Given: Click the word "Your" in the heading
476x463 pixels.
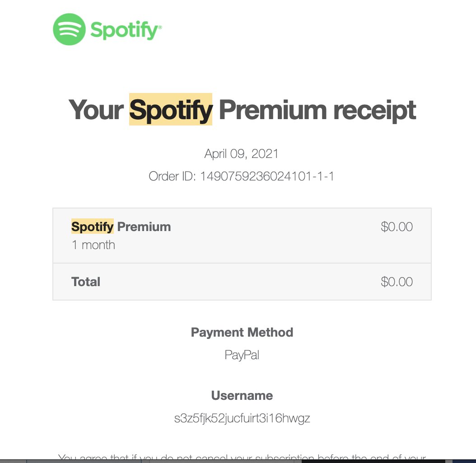Looking at the screenshot, I should click(x=96, y=110).
